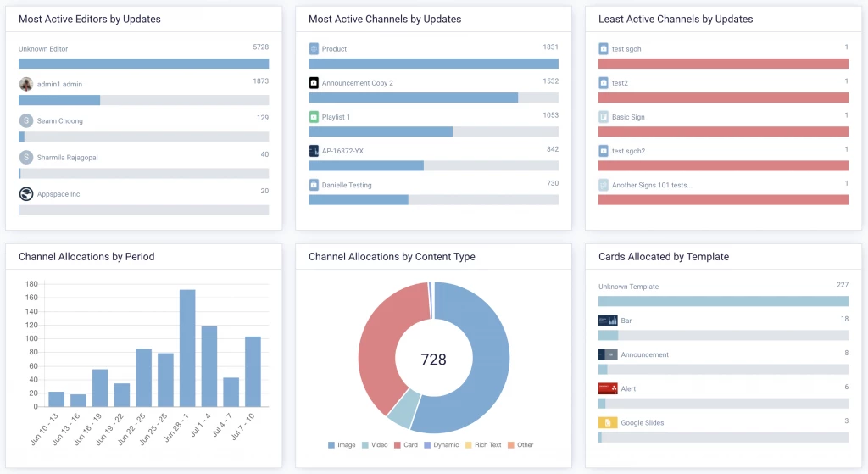Toggle the Other legend swatch
868x474 pixels.
point(511,445)
